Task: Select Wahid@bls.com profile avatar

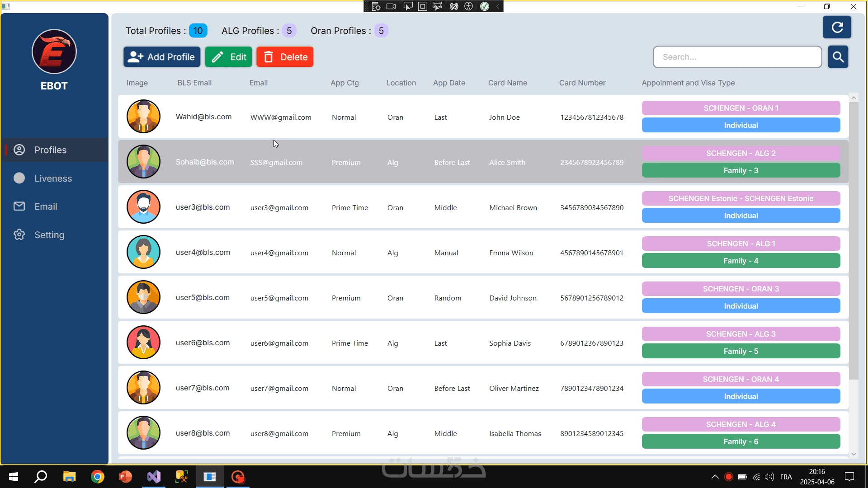Action: 143,117
